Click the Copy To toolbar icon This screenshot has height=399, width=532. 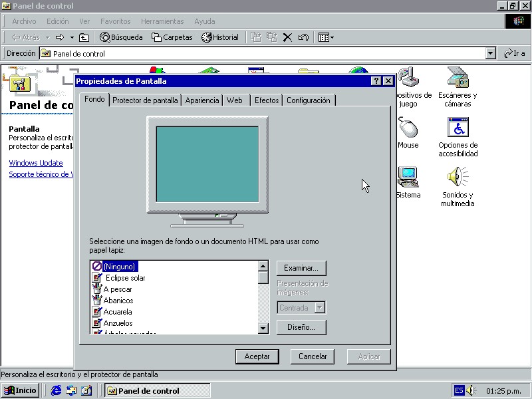click(x=272, y=37)
